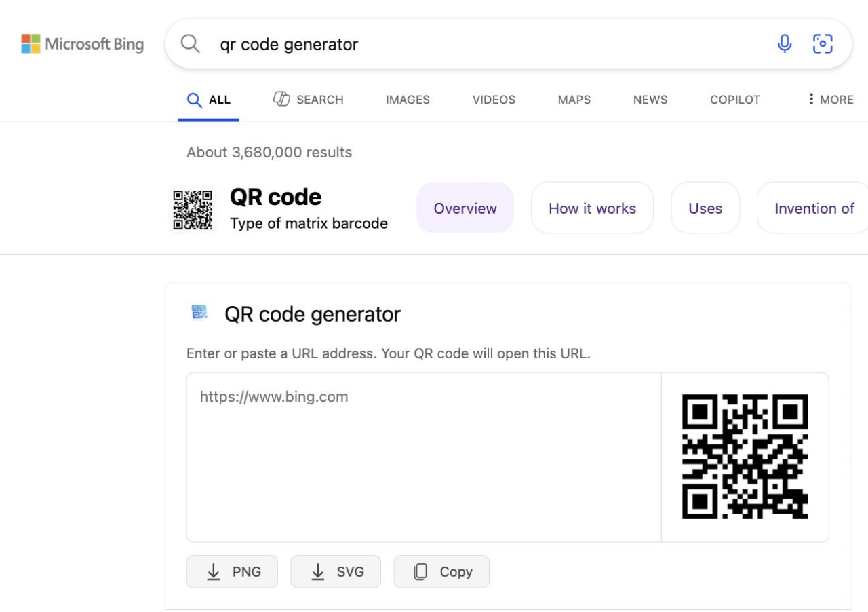Download the QR code as SVG

336,571
